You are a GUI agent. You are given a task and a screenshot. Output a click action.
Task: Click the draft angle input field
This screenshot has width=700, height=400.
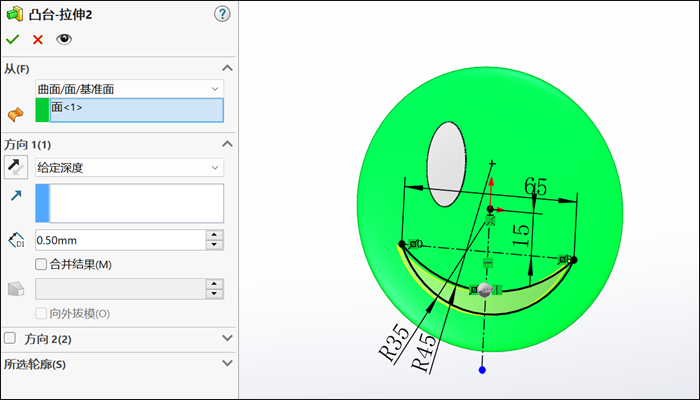[x=120, y=289]
